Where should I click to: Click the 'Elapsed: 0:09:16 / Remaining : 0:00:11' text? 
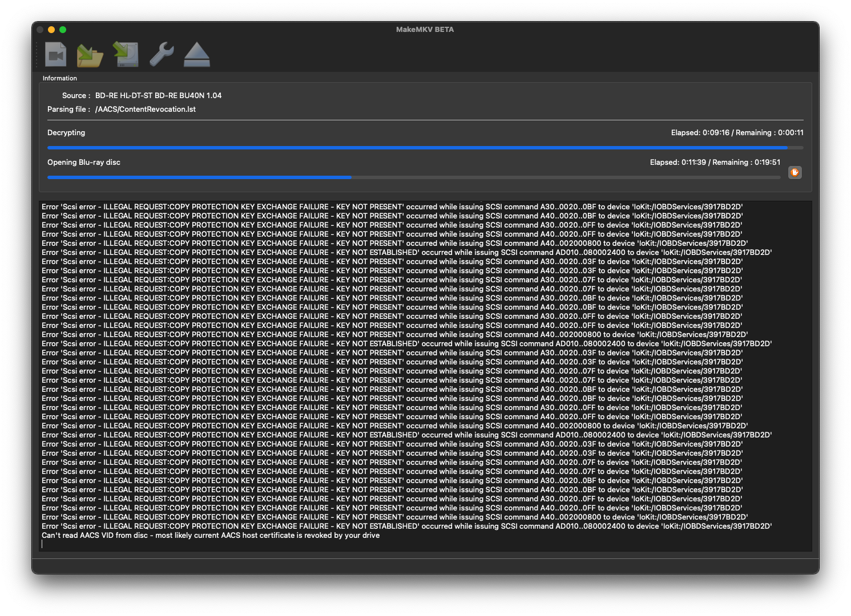[x=737, y=132]
